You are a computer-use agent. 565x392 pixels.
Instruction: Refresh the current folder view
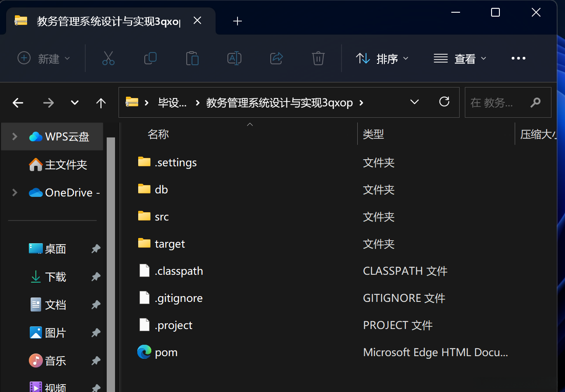click(x=444, y=102)
